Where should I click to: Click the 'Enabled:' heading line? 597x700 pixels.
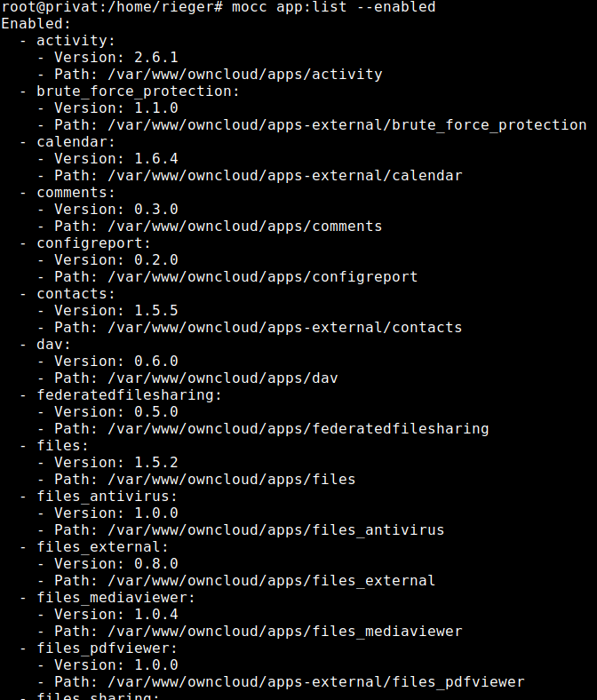[36, 24]
